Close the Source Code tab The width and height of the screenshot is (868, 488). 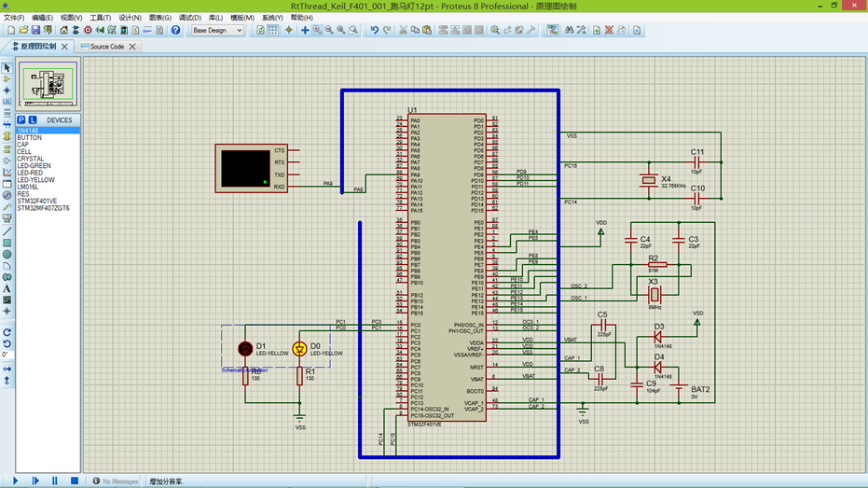pos(132,47)
